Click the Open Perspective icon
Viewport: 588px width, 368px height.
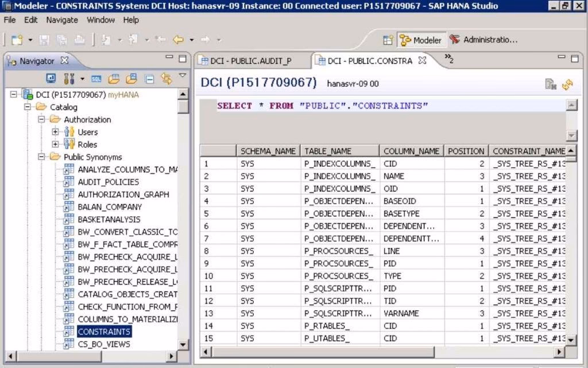coord(388,40)
